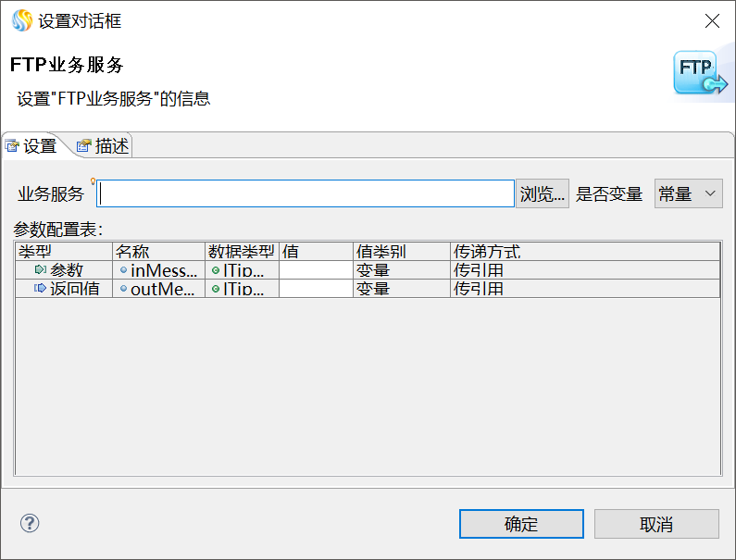The height and width of the screenshot is (560, 736).
Task: Click the 参数配置表 label
Action: [58, 230]
